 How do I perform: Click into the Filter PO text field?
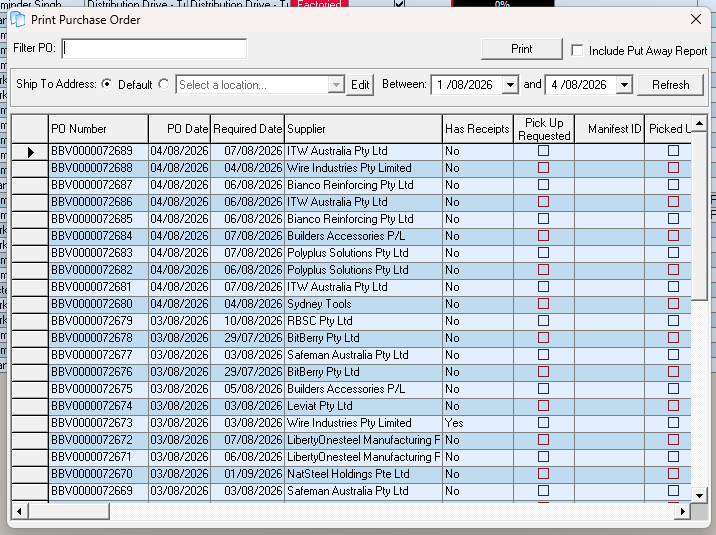tap(154, 48)
